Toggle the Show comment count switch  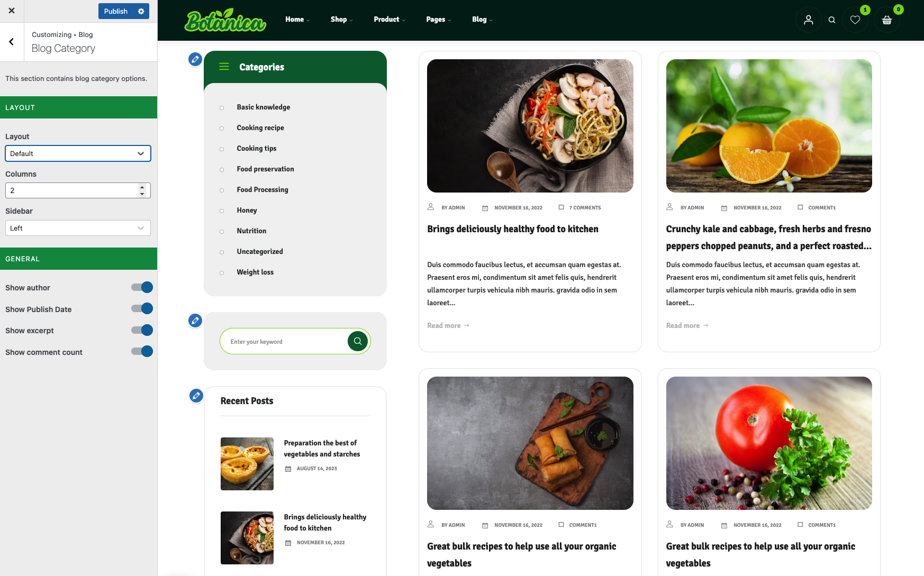click(x=142, y=352)
